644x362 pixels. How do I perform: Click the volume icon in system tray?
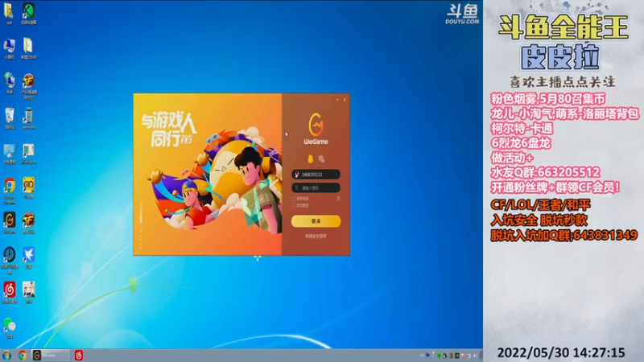pyautogui.click(x=475, y=356)
